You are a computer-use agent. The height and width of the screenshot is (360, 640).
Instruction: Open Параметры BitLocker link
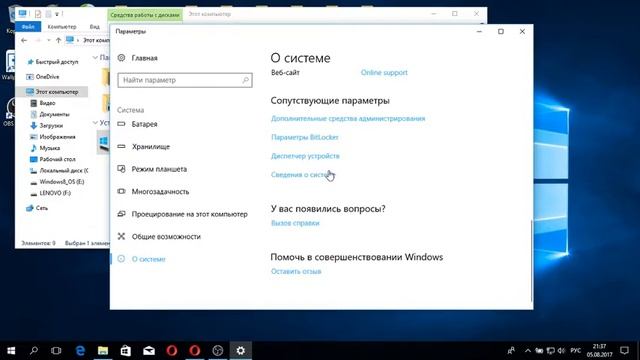click(305, 137)
